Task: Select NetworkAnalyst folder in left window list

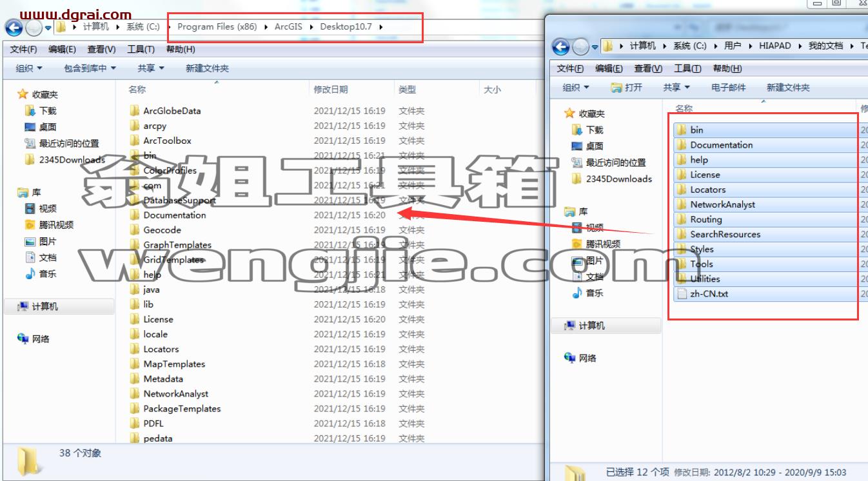Action: 175,394
